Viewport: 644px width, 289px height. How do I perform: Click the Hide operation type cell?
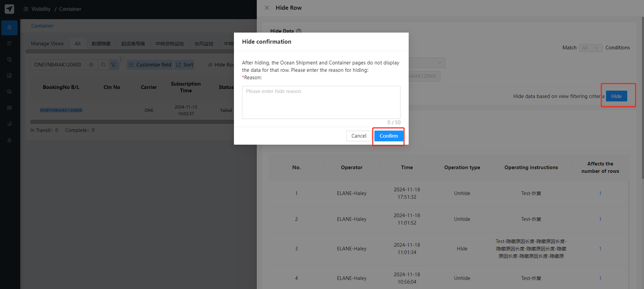462,248
